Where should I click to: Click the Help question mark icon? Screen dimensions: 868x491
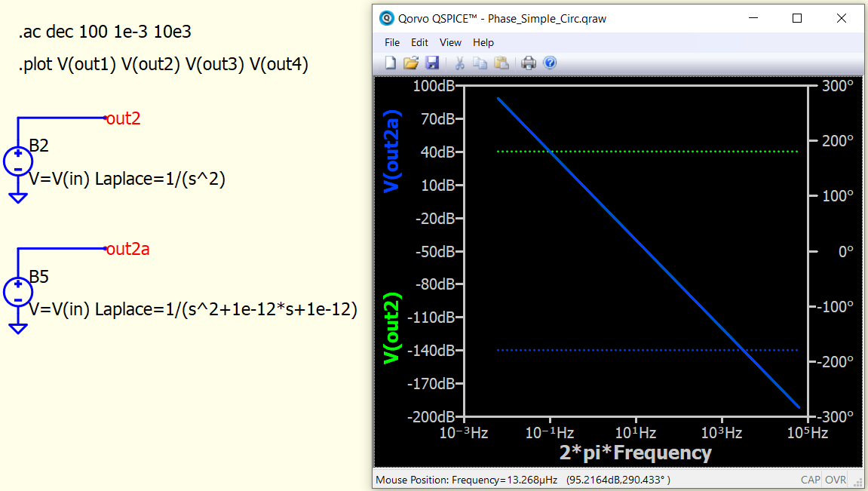click(x=550, y=63)
